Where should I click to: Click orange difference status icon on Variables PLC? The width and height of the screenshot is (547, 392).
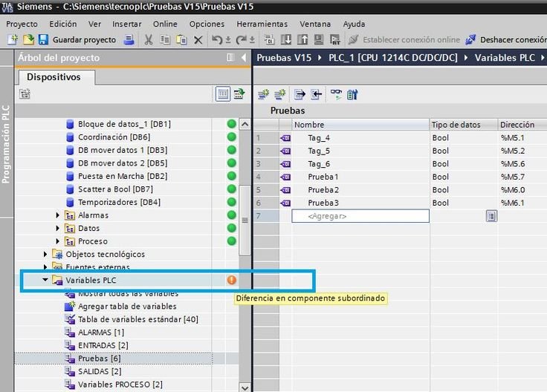pyautogui.click(x=232, y=280)
